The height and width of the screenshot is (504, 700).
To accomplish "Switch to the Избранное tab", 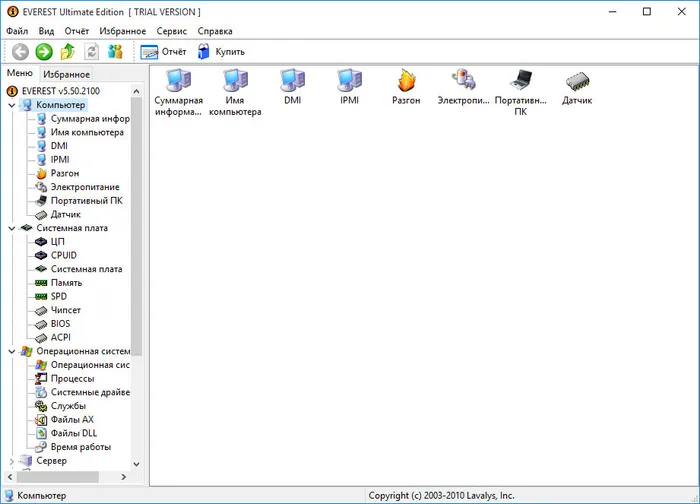I will point(67,74).
